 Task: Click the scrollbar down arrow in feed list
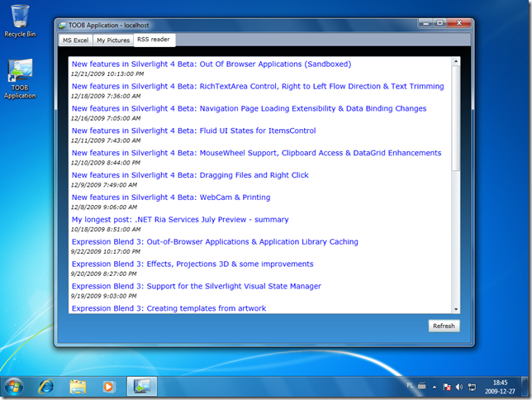[456, 309]
